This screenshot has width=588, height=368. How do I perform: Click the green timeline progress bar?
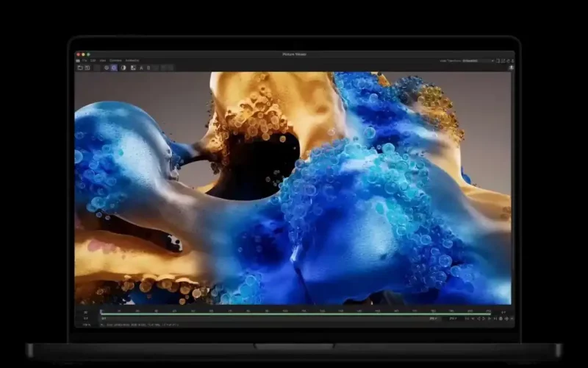point(295,314)
